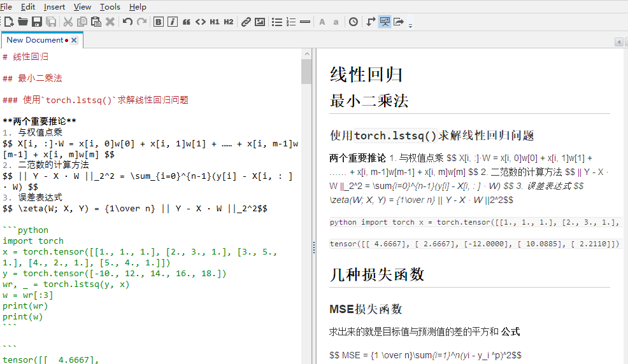Click the 'tensor([[ 4.6667]' output line in preview
The image size is (628, 364).
475,244
